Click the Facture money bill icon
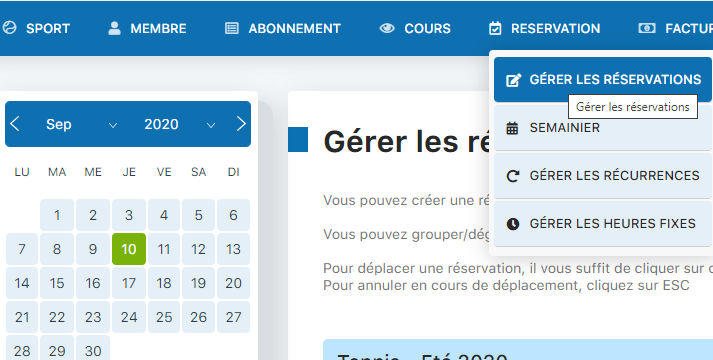Viewport: 713px width, 360px height. click(647, 28)
